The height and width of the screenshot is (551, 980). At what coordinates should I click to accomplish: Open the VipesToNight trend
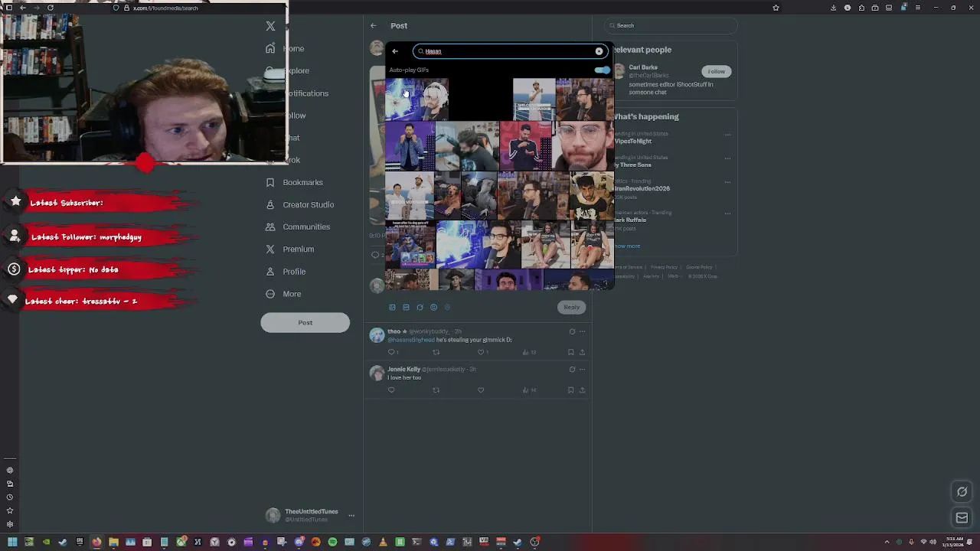tap(632, 141)
